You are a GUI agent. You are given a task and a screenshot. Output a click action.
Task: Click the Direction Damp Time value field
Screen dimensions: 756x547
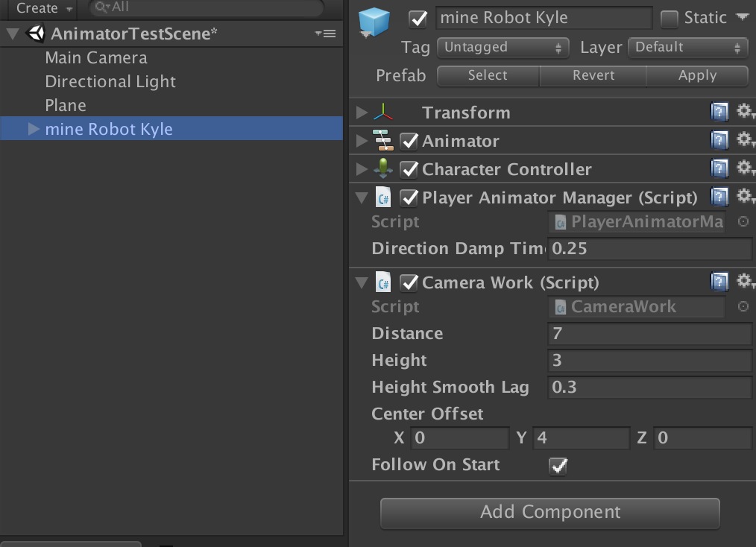click(x=650, y=249)
